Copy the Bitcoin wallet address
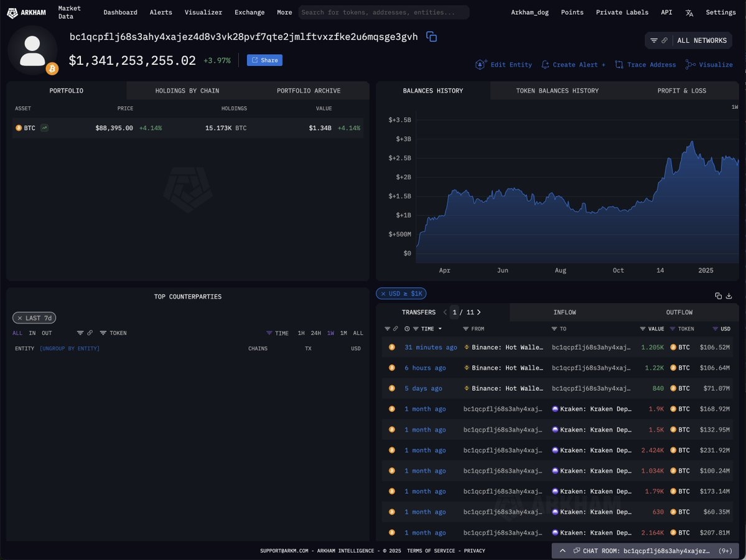This screenshot has height=560, width=746. tap(431, 37)
